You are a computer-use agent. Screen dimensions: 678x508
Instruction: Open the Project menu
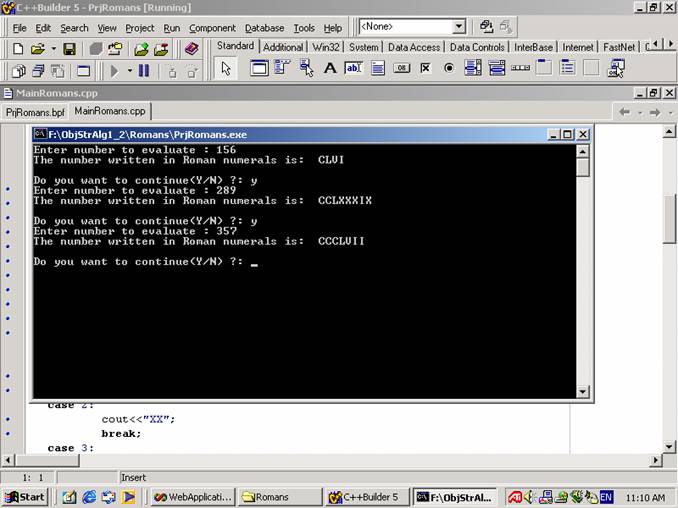click(x=140, y=28)
